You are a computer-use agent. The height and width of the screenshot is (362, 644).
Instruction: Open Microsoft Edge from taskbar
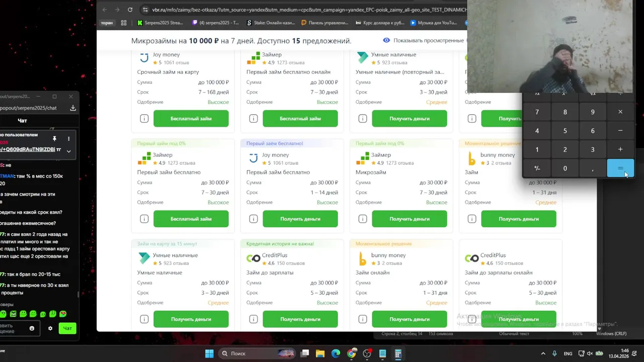click(336, 353)
